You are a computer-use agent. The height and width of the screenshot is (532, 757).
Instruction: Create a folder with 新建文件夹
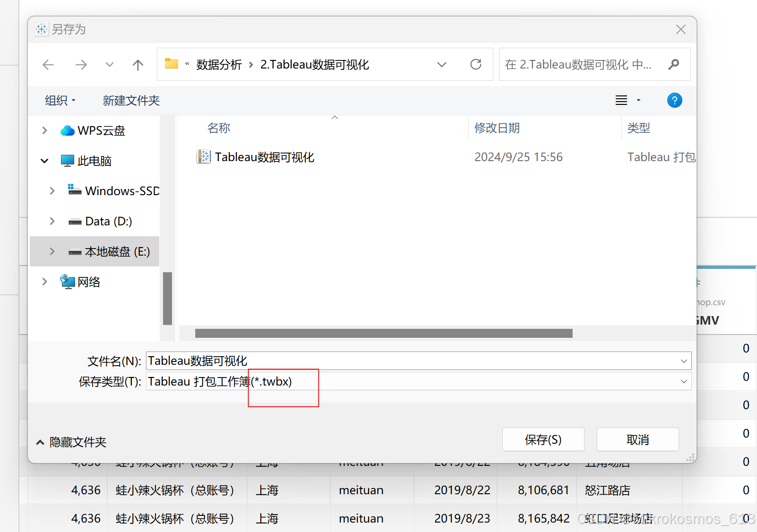click(x=131, y=101)
